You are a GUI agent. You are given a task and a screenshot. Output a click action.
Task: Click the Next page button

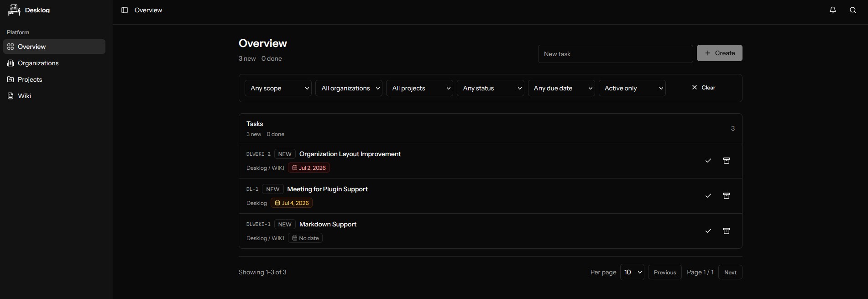(730, 273)
